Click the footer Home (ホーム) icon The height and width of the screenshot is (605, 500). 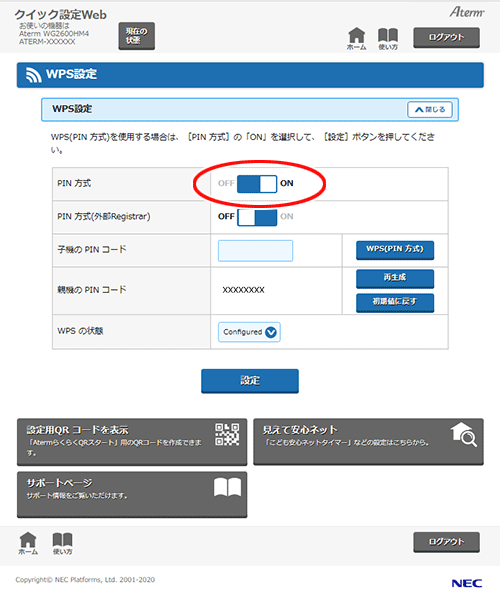pos(28,543)
